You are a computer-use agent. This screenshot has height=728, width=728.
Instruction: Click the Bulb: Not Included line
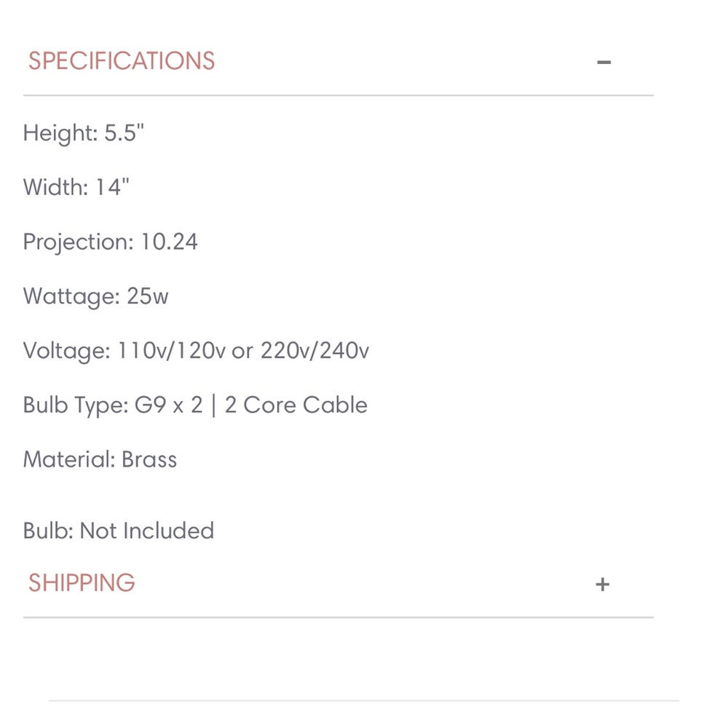click(119, 531)
